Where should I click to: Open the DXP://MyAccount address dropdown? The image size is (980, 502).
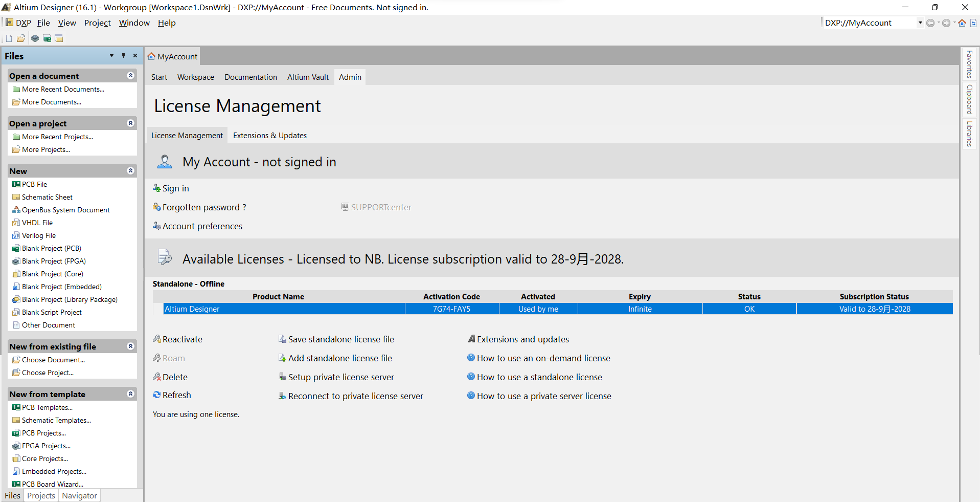920,23
